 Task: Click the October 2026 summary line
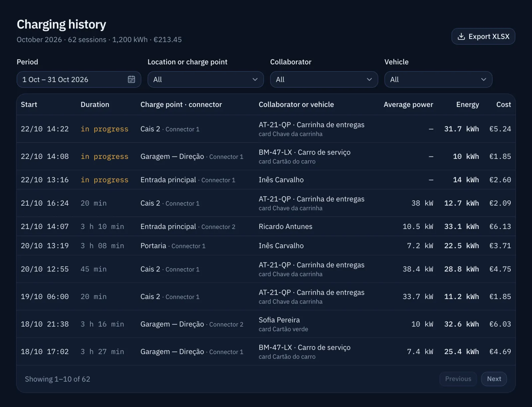[99, 40]
